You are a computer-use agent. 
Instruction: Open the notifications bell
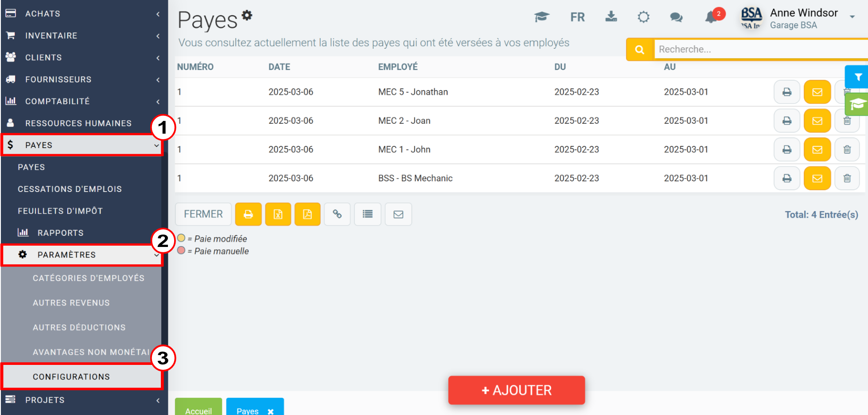711,17
